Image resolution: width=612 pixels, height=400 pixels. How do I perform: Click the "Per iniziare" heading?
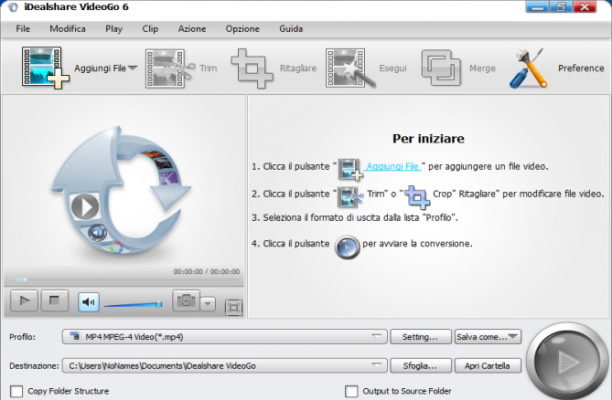pyautogui.click(x=428, y=139)
